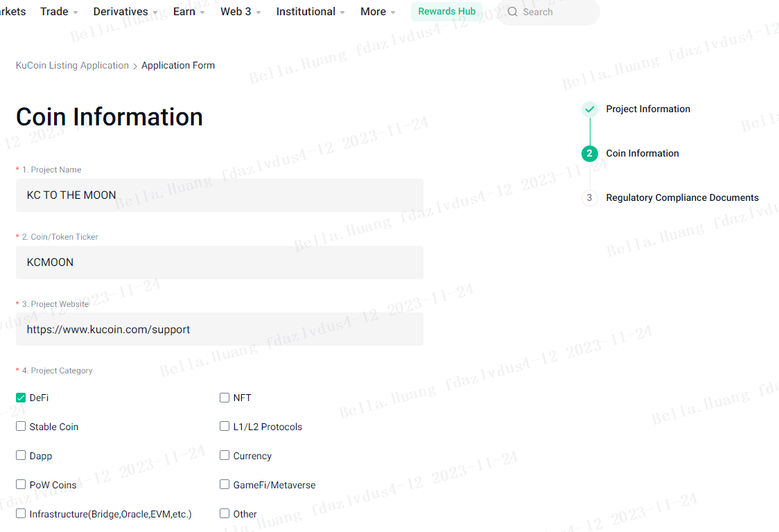Click the step 2 circle icon

(x=590, y=154)
